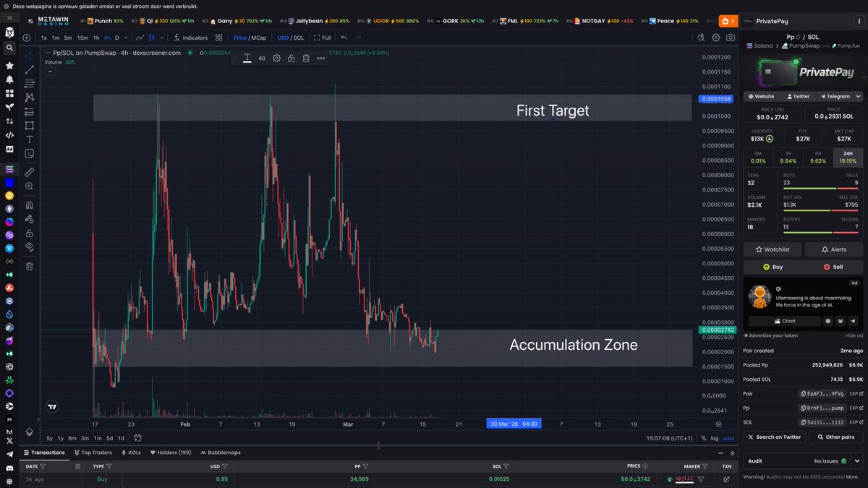Viewport: 868px width, 488px height.
Task: Select the 5M stats tab
Action: (758, 158)
